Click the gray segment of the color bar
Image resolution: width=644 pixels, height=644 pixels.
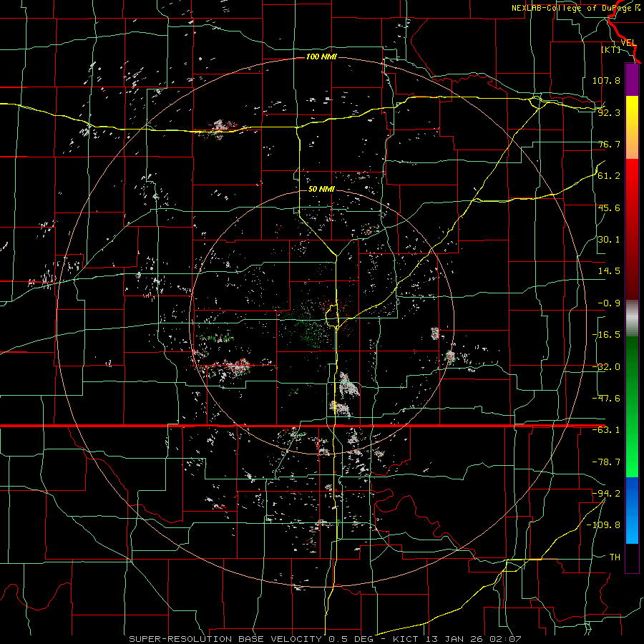click(x=632, y=318)
